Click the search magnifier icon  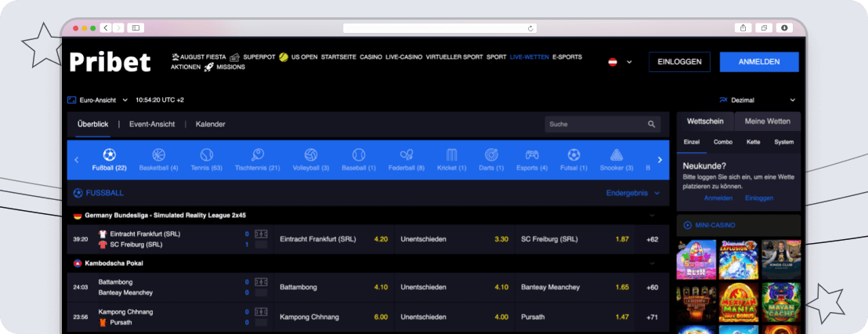click(652, 125)
